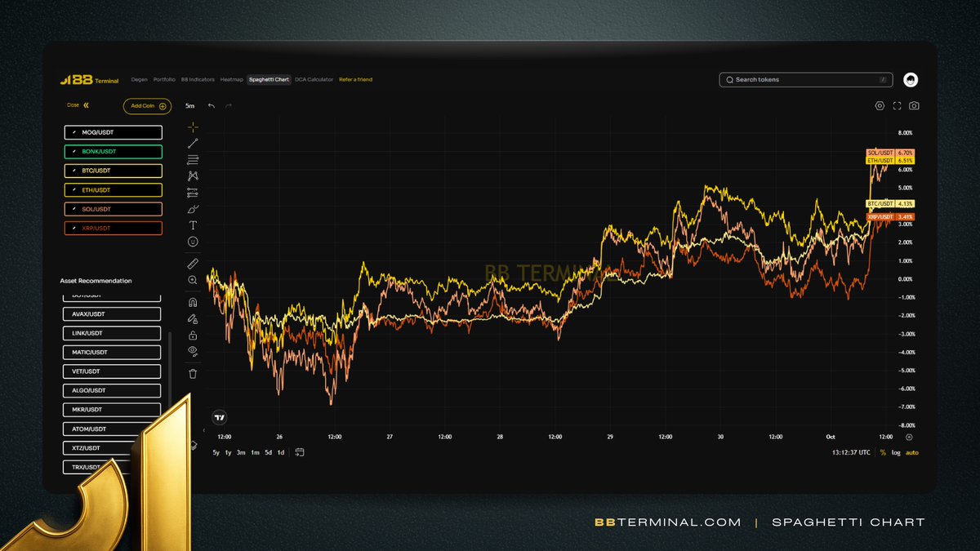Select the text annotation tool
The height and width of the screenshot is (551, 980).
coord(193,225)
